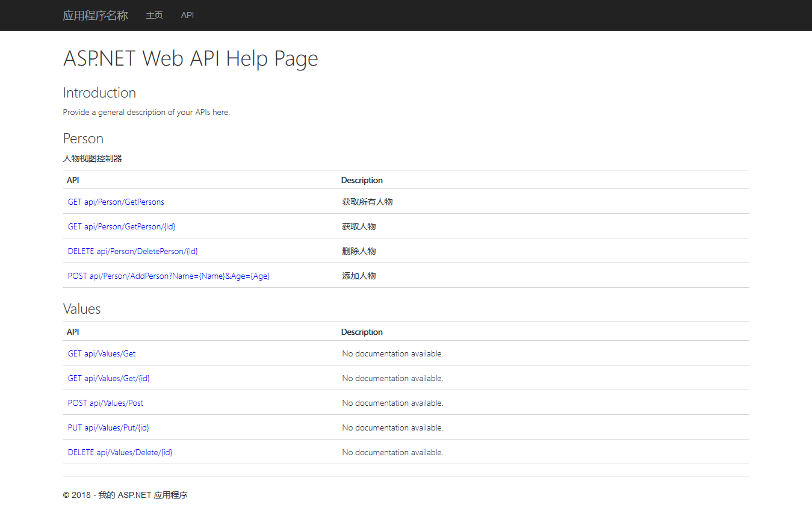The image size is (812, 519).
Task: Open the POST api/Person/AddPerson endpoint documentation
Action: (169, 276)
